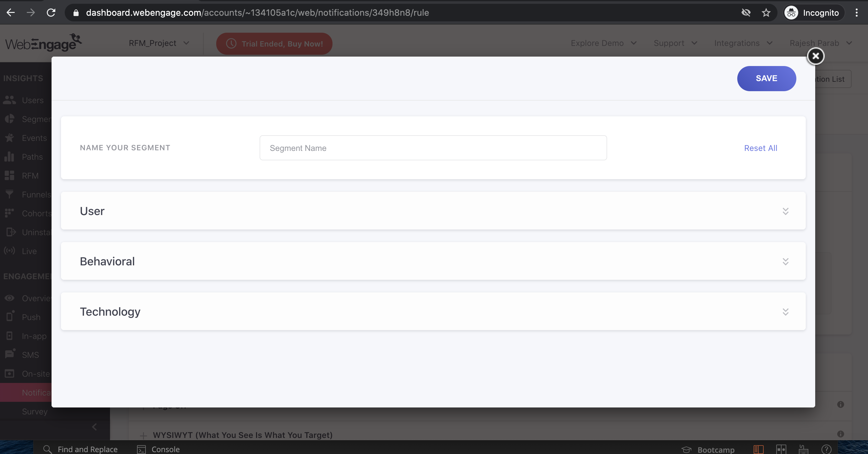This screenshot has height=454, width=868.
Task: Expand the Behavioral section chevron
Action: (785, 262)
